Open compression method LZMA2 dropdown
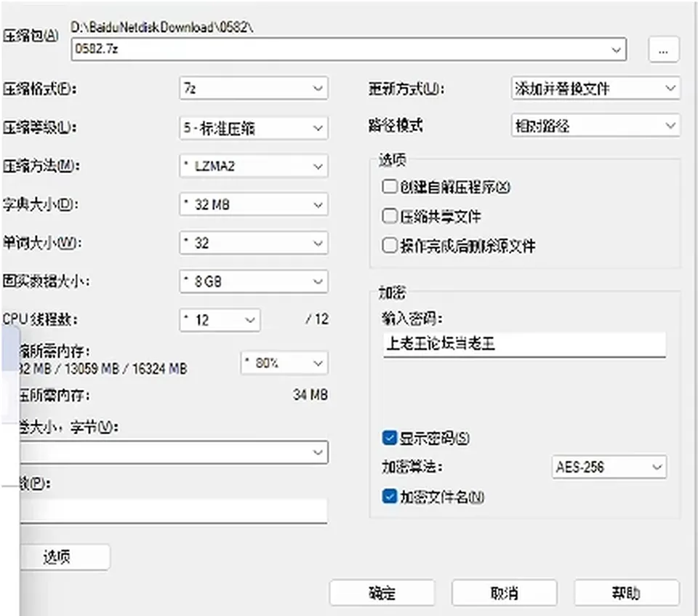This screenshot has height=616, width=698. point(253,166)
